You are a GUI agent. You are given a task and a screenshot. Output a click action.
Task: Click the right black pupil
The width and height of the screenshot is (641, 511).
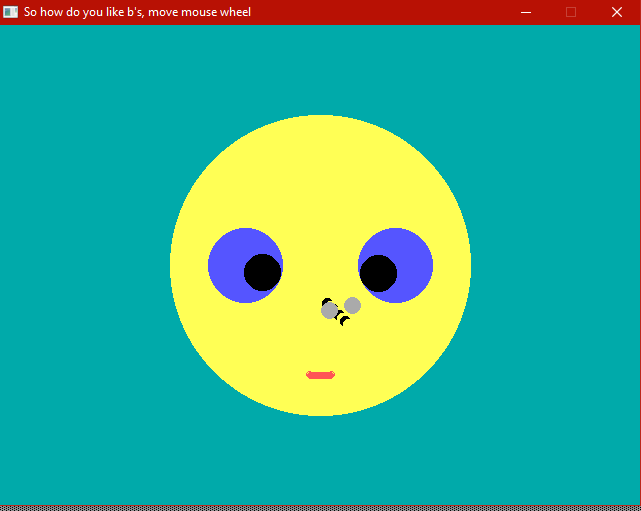(378, 273)
